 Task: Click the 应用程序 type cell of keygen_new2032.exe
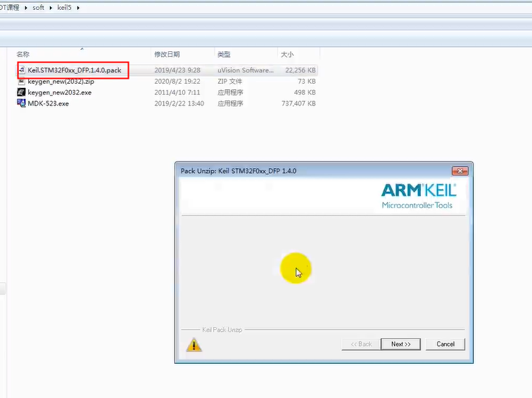point(230,92)
